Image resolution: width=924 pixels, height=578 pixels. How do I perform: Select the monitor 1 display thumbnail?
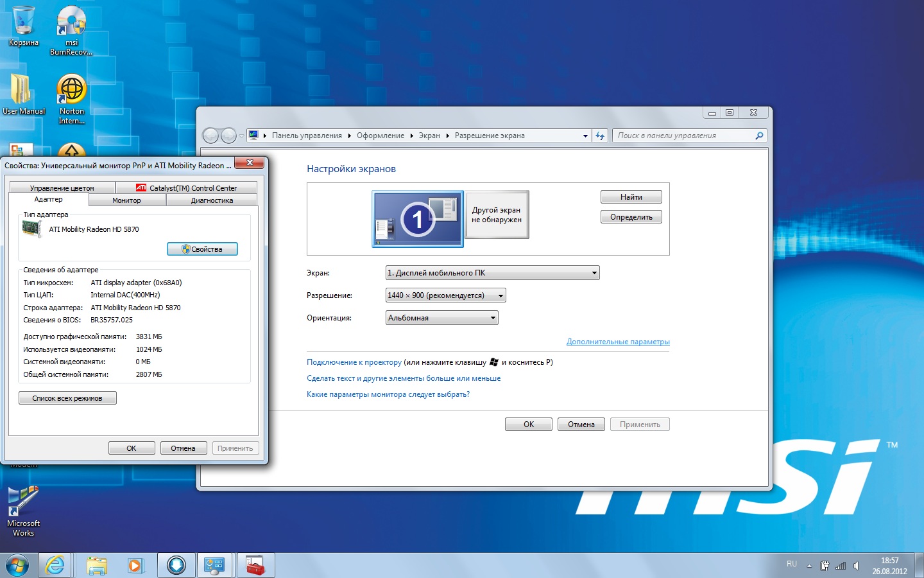pos(418,219)
